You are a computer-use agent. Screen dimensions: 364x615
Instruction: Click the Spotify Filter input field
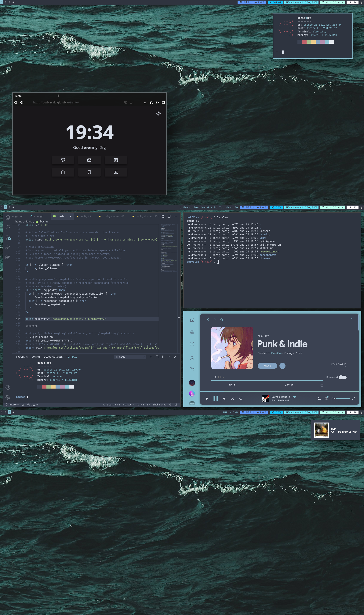(x=267, y=377)
